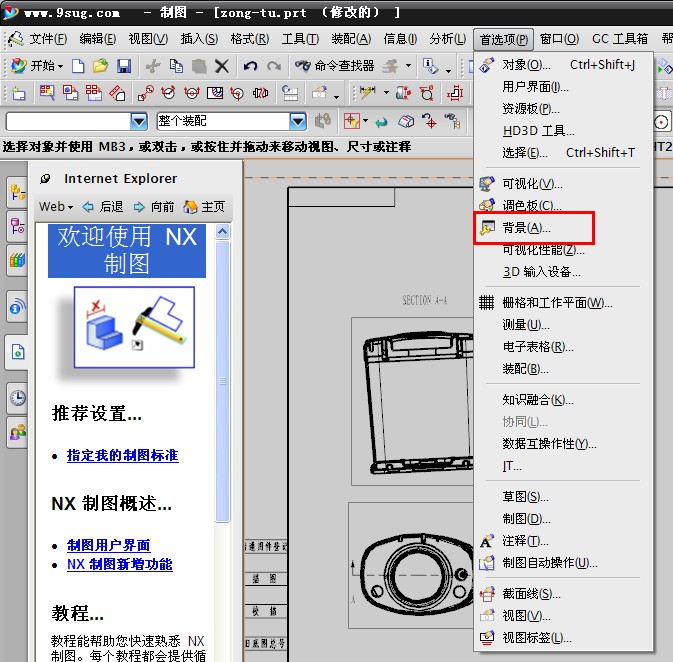The image size is (673, 662).
Task: Open the 视图(V) menu in menu bar
Action: coord(148,39)
